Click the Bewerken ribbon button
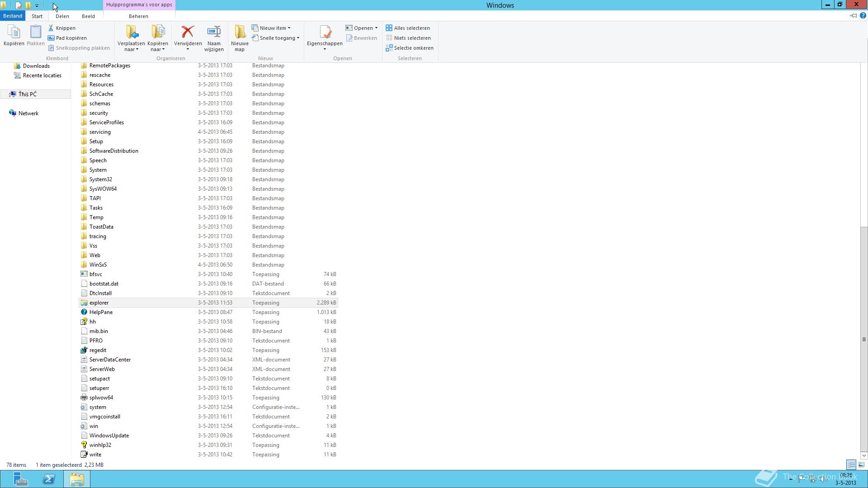 (362, 38)
